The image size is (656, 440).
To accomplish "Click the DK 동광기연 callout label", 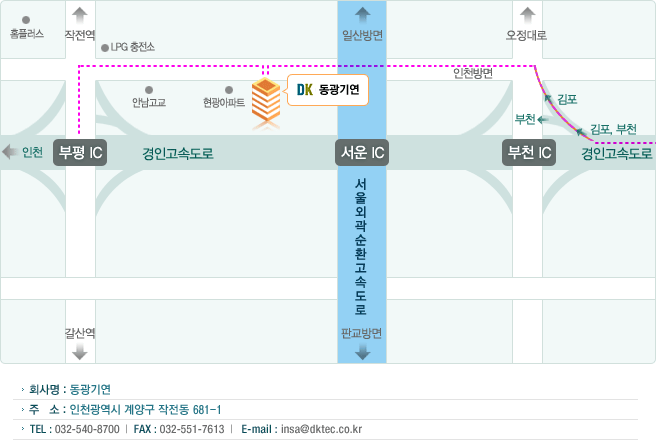I will [328, 90].
